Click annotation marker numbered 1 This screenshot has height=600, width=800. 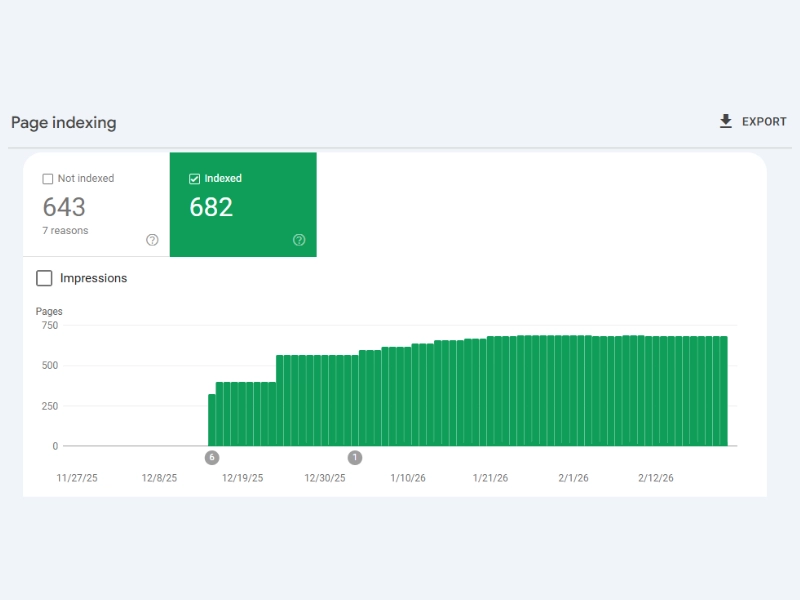355,457
